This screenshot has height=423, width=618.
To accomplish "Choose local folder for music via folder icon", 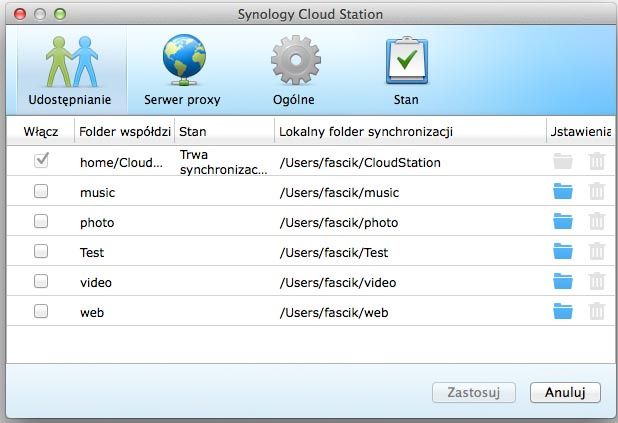I will point(563,191).
